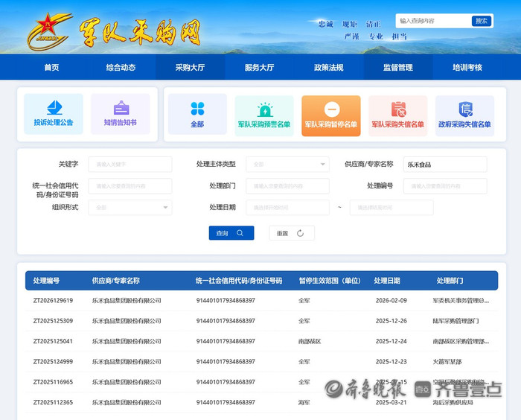Open 政府采购失信名单 icon tile
This screenshot has height=420, width=521.
[464, 114]
